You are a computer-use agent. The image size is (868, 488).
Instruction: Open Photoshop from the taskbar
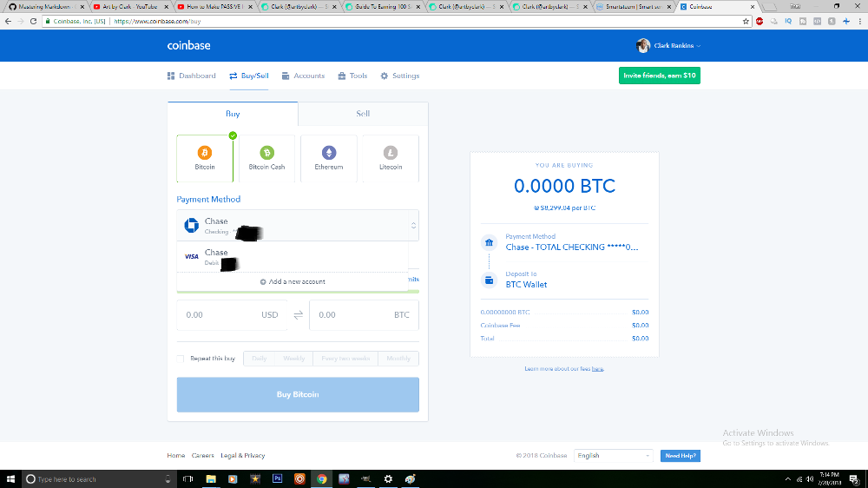click(278, 478)
